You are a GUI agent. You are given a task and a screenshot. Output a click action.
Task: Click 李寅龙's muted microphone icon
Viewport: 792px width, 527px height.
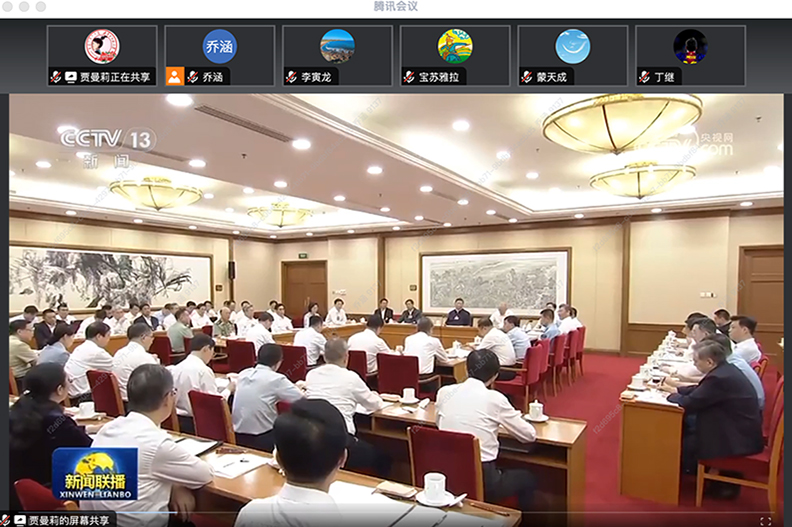click(292, 77)
